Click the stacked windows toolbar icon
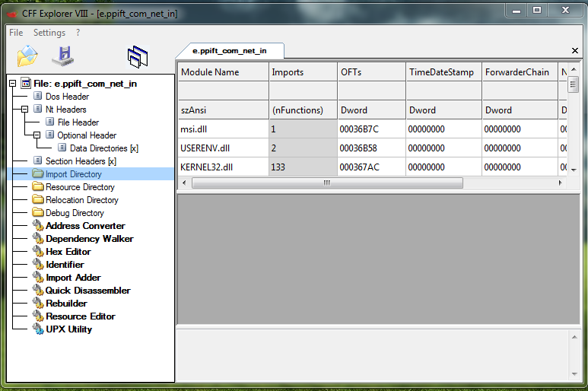Screen dimensions: 588x391 coord(138,57)
